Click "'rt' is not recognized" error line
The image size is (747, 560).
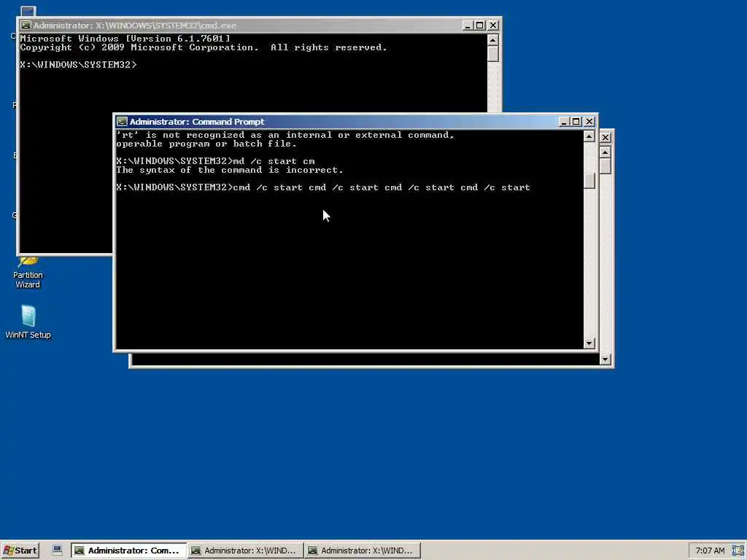click(x=285, y=135)
